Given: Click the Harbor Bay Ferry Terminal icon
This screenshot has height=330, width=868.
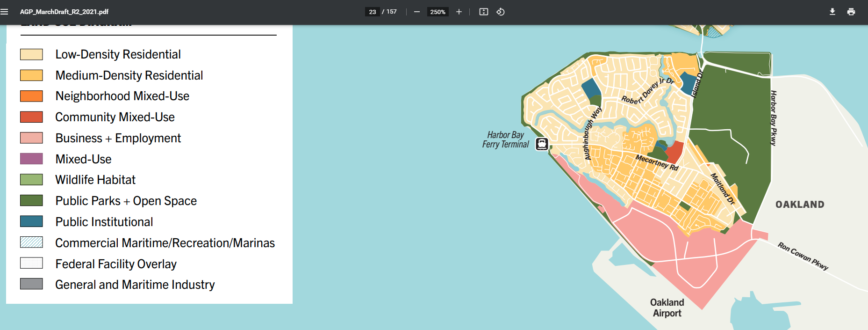Looking at the screenshot, I should tap(542, 144).
